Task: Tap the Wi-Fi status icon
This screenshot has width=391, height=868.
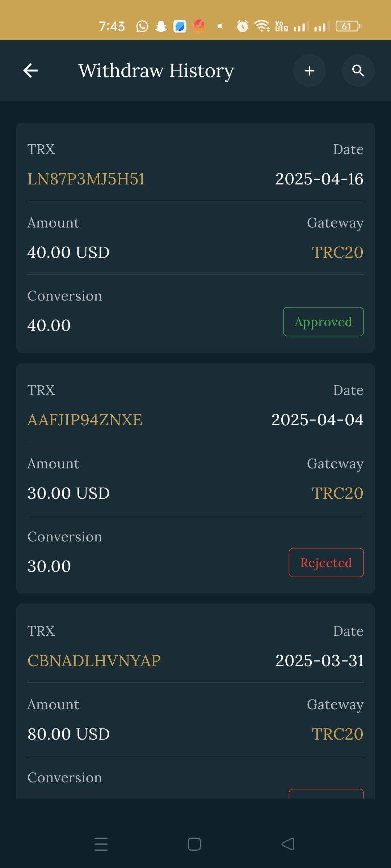Action: [261, 26]
